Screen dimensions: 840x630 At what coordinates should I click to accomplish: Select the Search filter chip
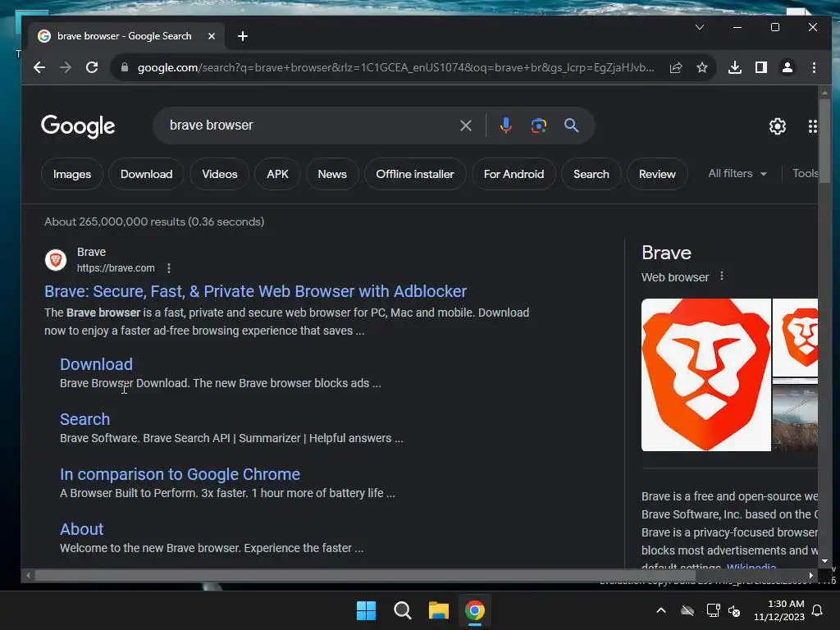click(x=591, y=174)
